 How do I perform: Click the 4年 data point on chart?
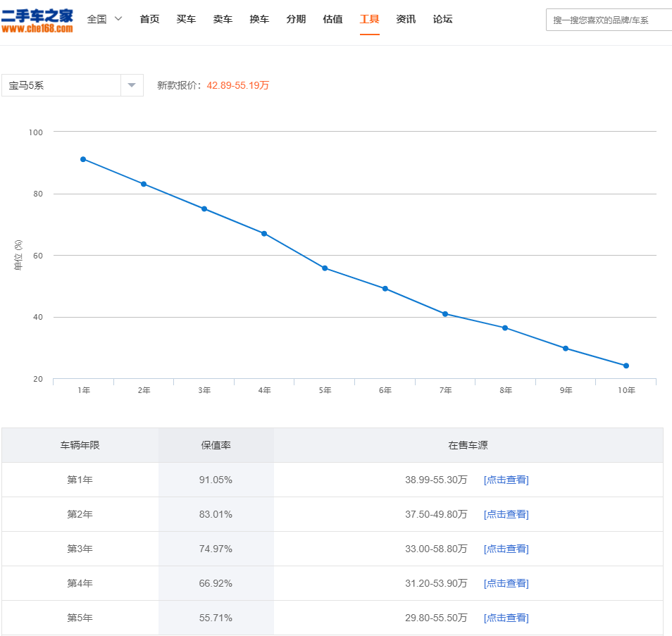tap(264, 234)
